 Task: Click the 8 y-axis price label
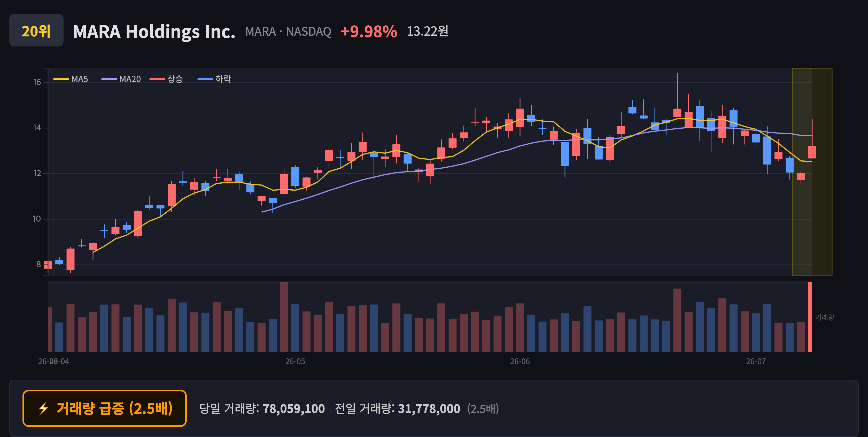[39, 264]
